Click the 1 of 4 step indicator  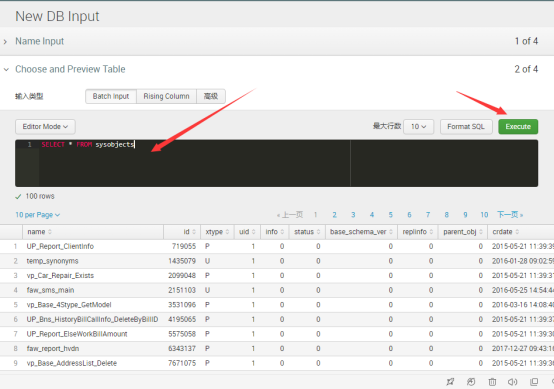pos(526,41)
